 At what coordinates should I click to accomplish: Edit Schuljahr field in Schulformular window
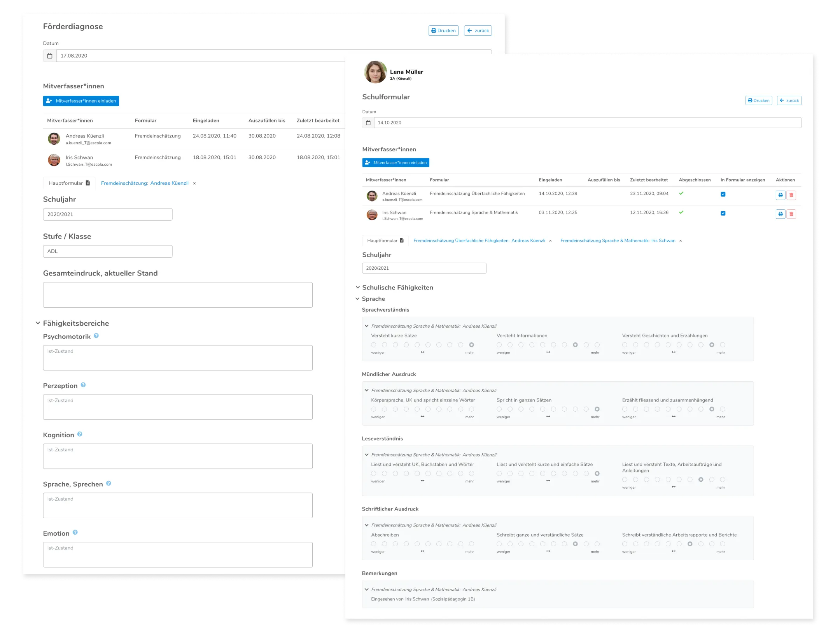click(424, 268)
